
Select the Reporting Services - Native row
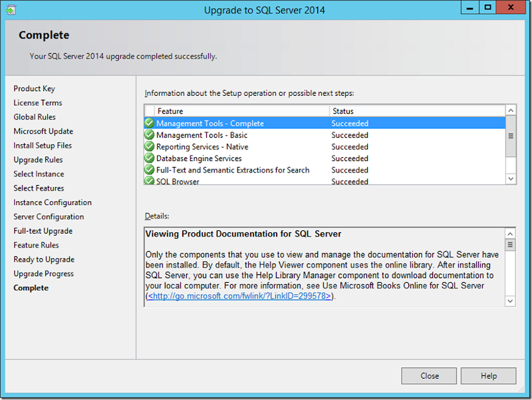[x=325, y=146]
